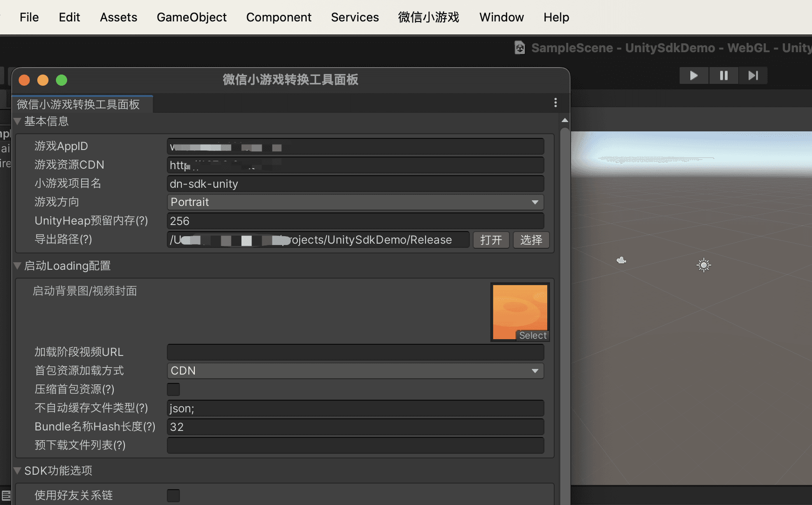Click the Bundle名称Hash长度 field showing 32
This screenshot has width=812, height=505.
(x=355, y=427)
